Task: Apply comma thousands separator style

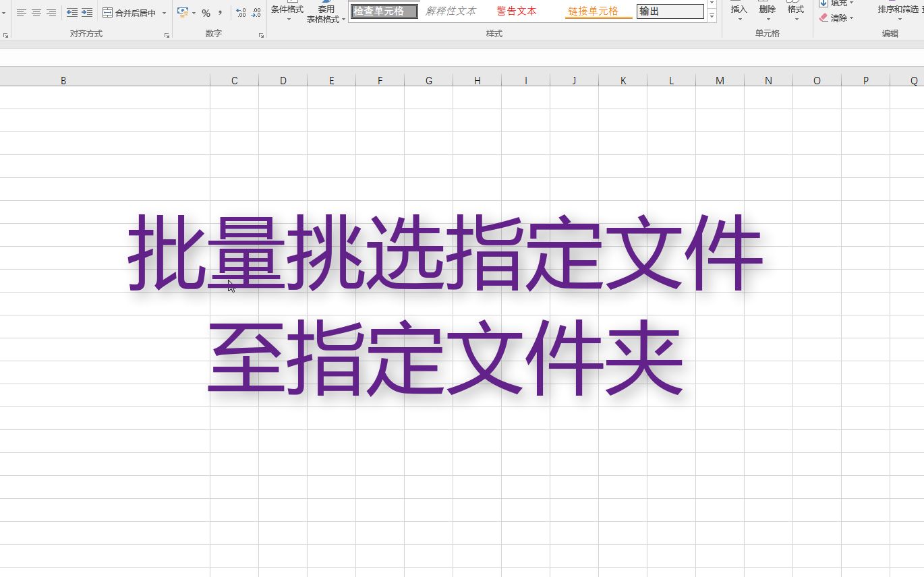Action: 220,13
